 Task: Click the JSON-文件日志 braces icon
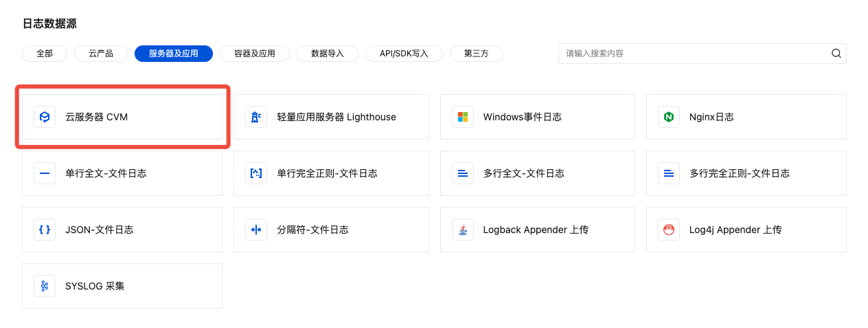[x=45, y=230]
